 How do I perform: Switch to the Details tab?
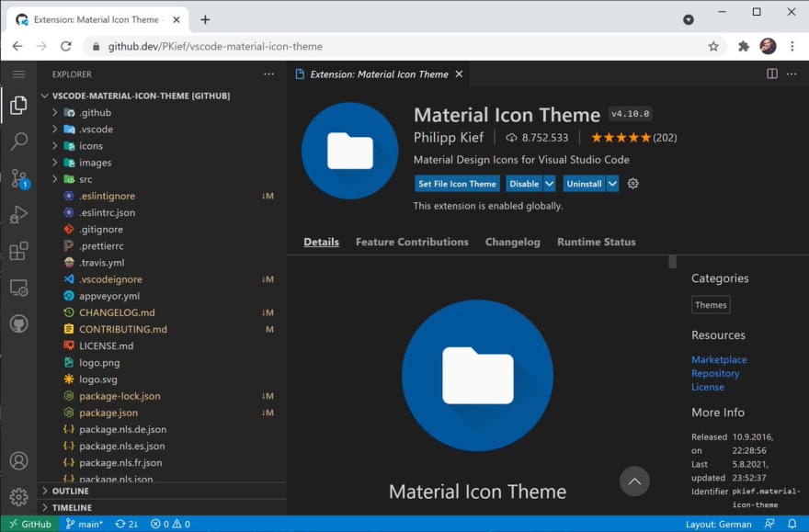(321, 242)
